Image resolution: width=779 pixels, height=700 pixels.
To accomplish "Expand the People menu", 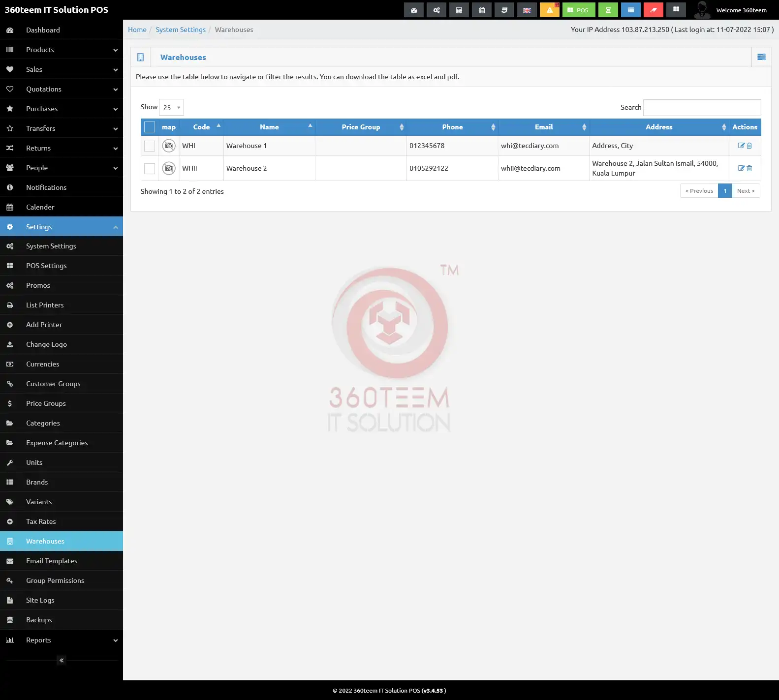I will coord(62,168).
